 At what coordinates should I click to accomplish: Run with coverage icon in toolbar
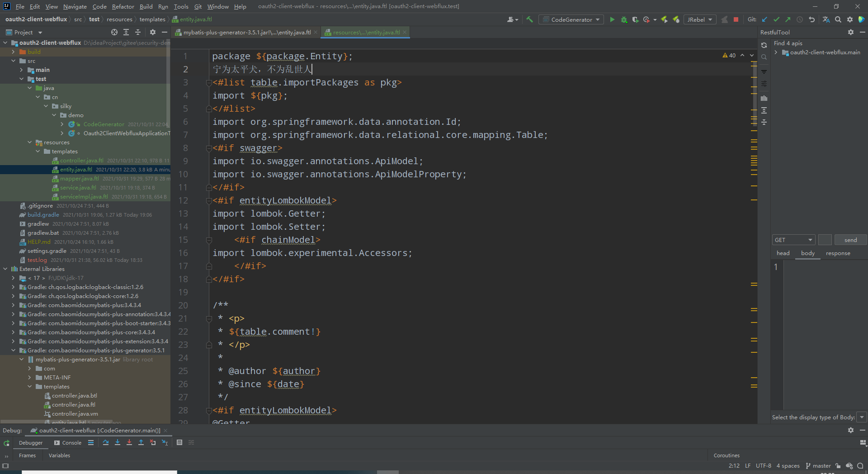tap(635, 19)
